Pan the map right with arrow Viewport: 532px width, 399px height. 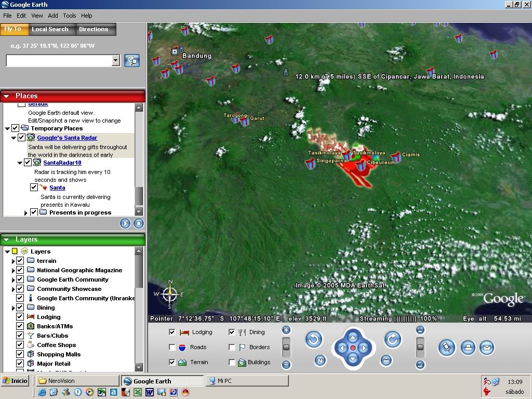tap(364, 348)
